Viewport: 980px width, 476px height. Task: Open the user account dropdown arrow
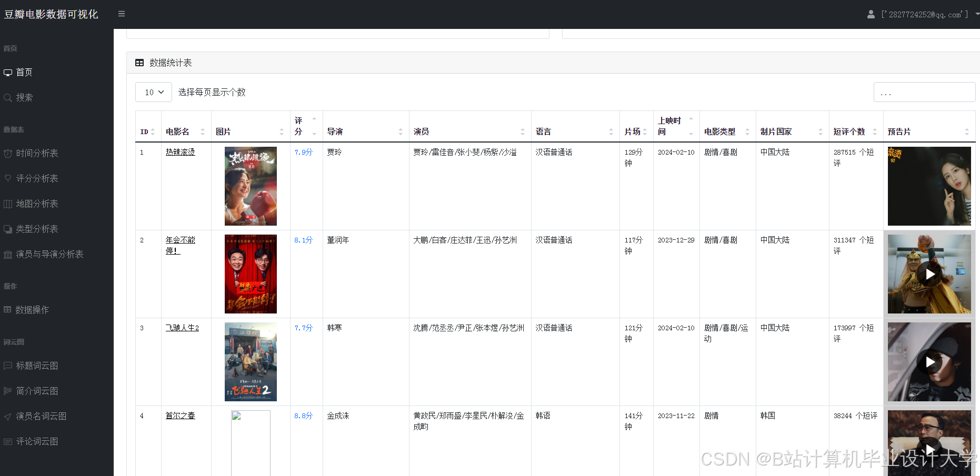pos(977,14)
